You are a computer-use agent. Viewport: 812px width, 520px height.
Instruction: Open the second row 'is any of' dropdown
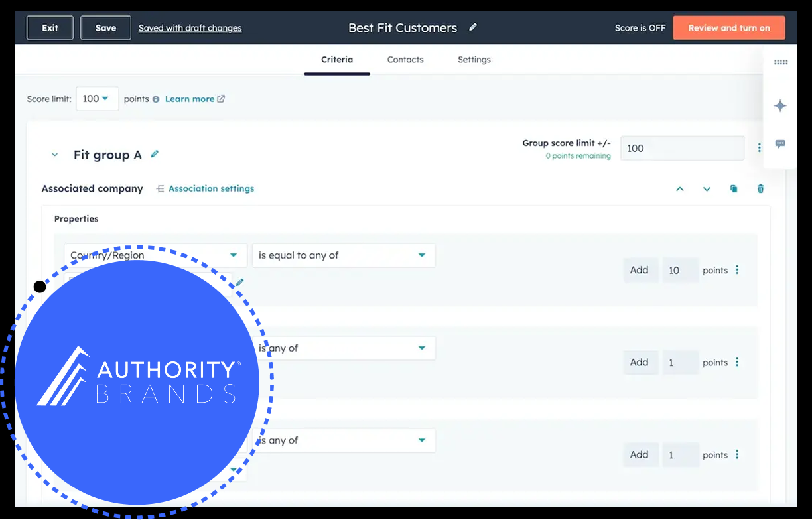(x=344, y=348)
